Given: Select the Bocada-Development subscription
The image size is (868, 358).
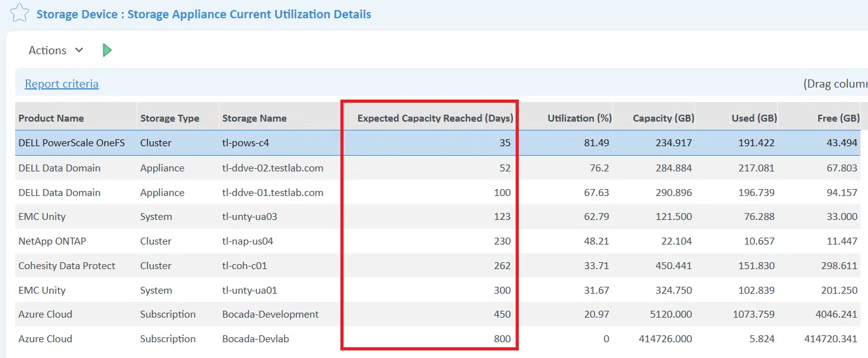Looking at the screenshot, I should pyautogui.click(x=270, y=315).
